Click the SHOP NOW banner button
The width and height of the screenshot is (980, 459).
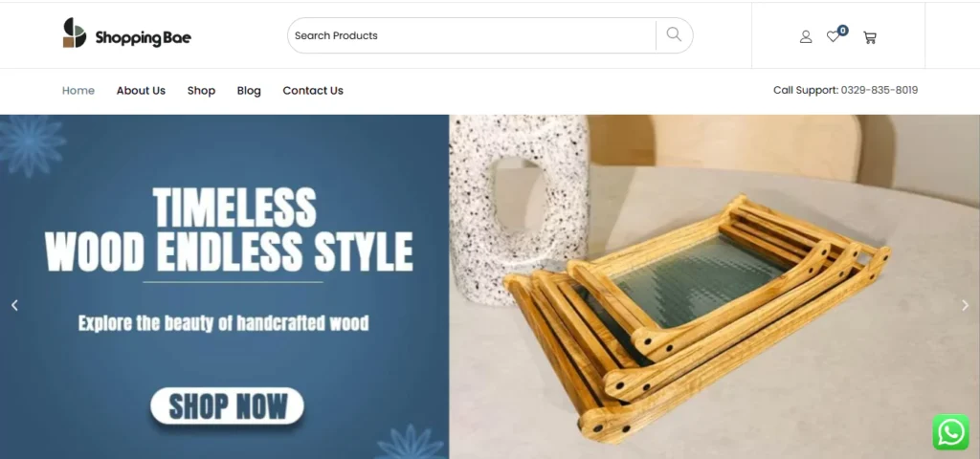227,405
